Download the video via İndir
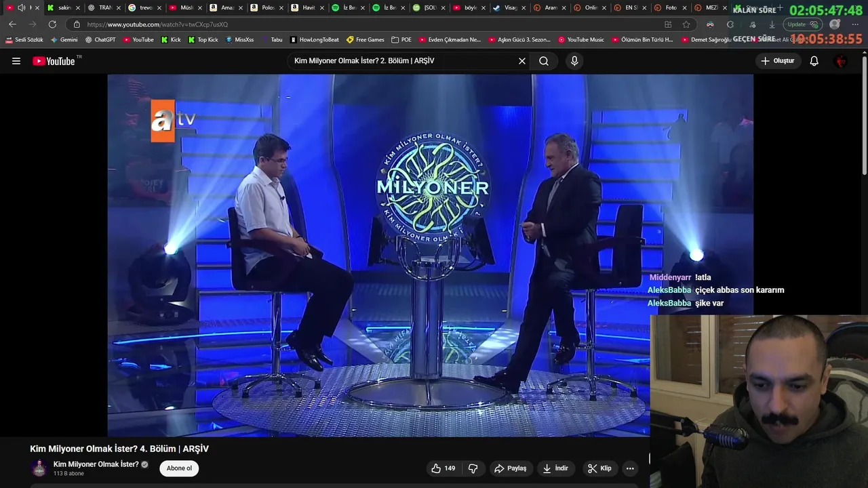This screenshot has height=488, width=868. coord(555,468)
